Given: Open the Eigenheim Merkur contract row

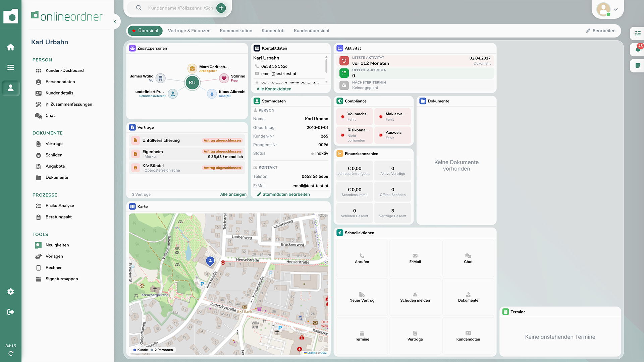Looking at the screenshot, I should 187,154.
